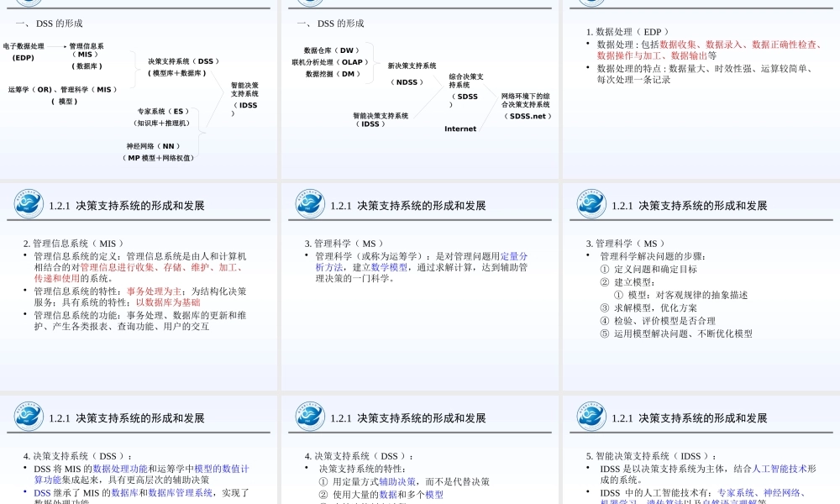Click the 综合决策支持系统 (SDSS) node
Image resolution: width=840 pixels, height=504 pixels.
tap(465, 91)
